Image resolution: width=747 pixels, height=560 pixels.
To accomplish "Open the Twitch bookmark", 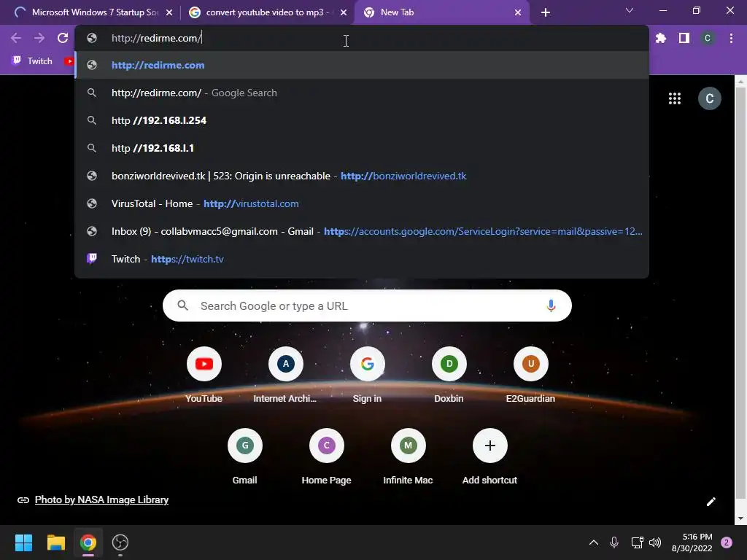I will coord(32,61).
